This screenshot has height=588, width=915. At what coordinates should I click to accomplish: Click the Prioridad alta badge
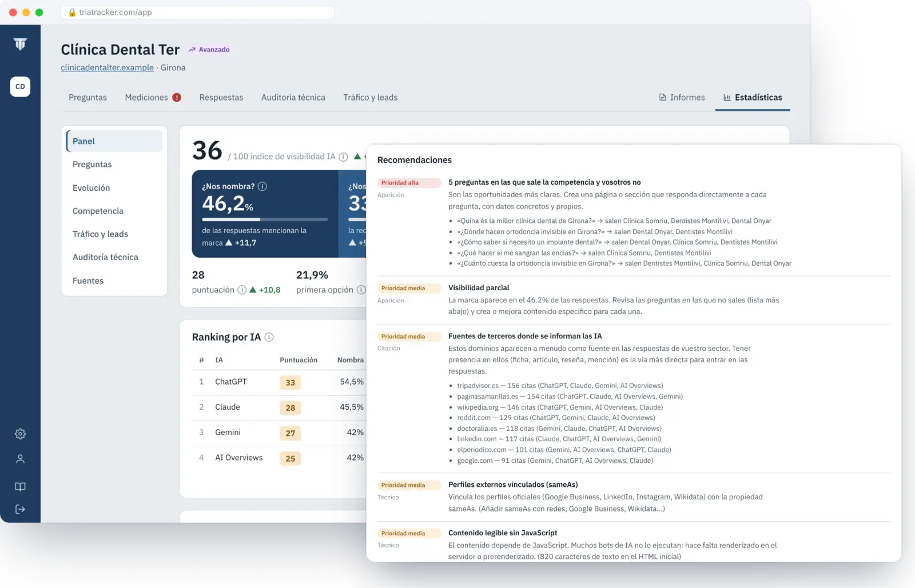[x=409, y=183]
